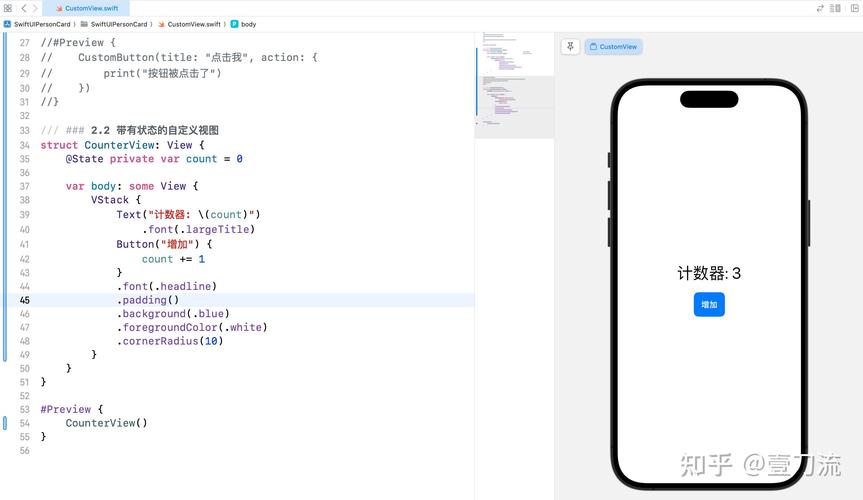Click 'CounterView()' in the preview macro

click(x=106, y=423)
